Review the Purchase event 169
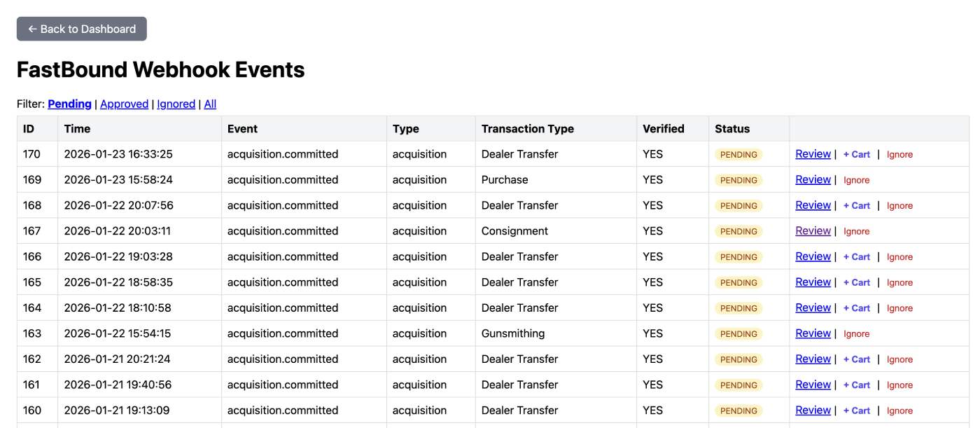 coord(812,179)
